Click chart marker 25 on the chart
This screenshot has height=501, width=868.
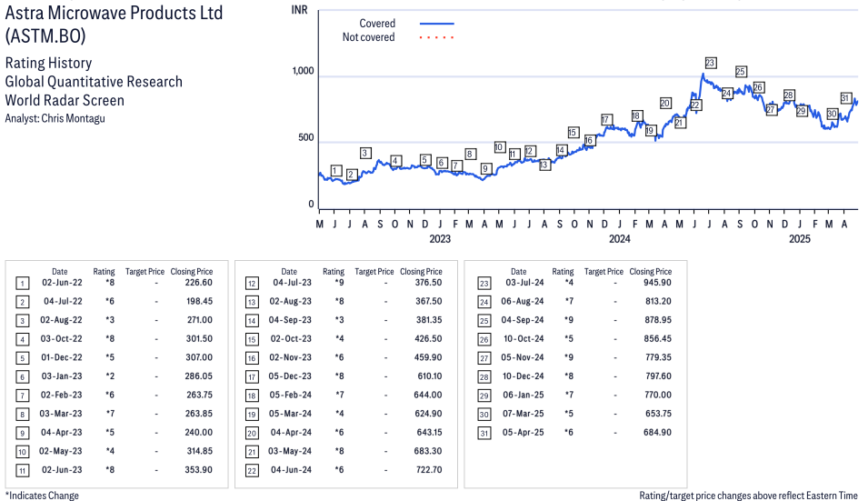coord(741,72)
